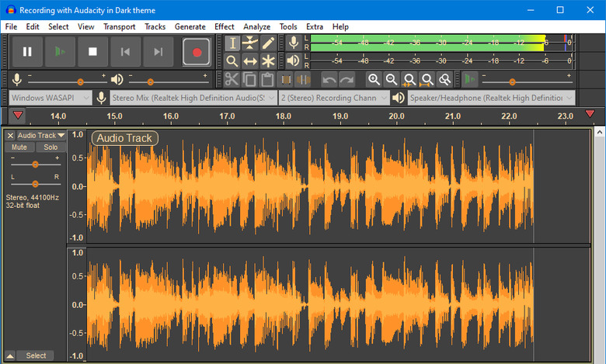Image resolution: width=606 pixels, height=364 pixels.
Task: Open the Audio Track name dropdown menu
Action: click(x=41, y=136)
